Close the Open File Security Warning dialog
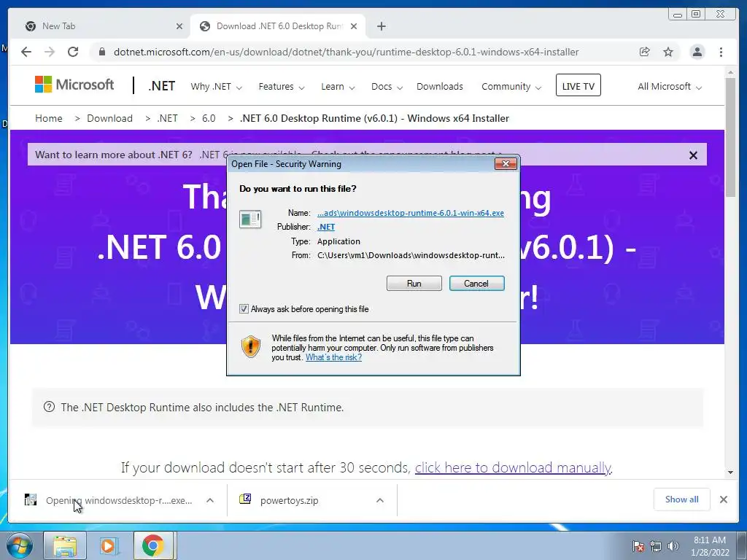Viewport: 747px width, 560px height. coord(506,164)
